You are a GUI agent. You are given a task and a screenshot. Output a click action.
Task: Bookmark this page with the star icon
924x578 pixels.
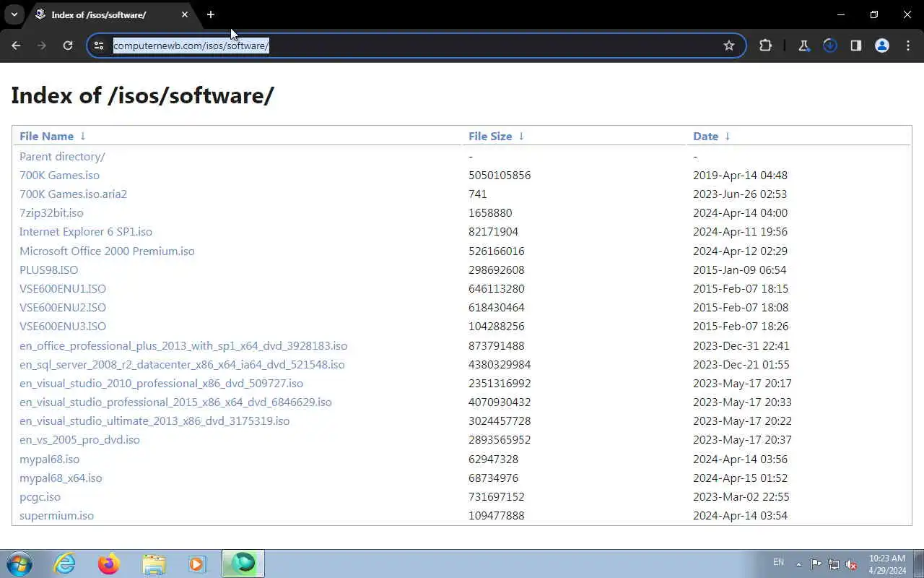tap(729, 46)
